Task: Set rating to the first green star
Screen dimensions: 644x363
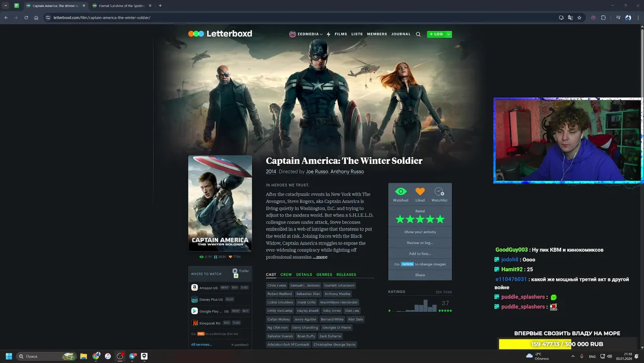Action: point(400,219)
